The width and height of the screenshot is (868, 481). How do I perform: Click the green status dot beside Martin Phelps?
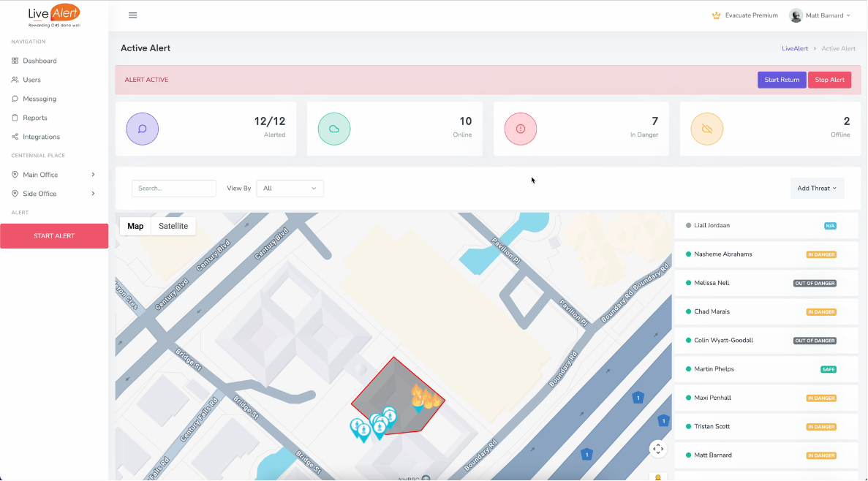688,369
